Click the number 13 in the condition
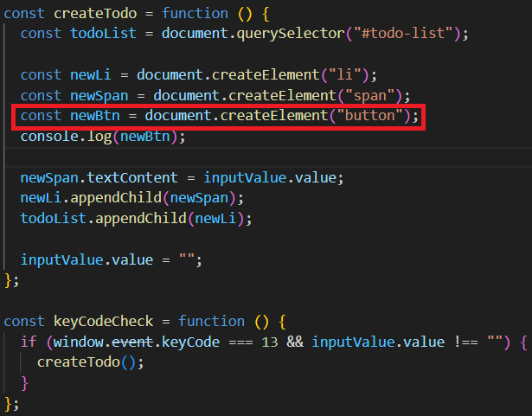Image resolution: width=532 pixels, height=416 pixels. (270, 342)
